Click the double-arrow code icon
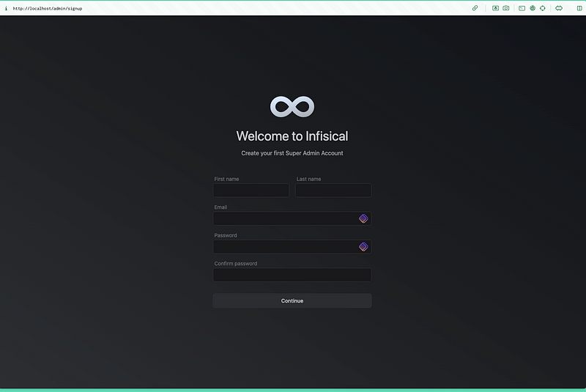The width and height of the screenshot is (586, 392). (x=559, y=8)
